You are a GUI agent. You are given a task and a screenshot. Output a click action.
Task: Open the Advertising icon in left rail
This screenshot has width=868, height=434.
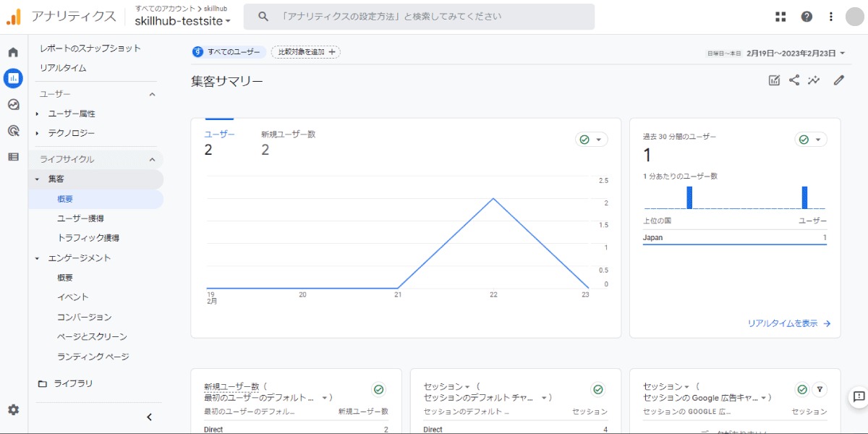[x=13, y=130]
